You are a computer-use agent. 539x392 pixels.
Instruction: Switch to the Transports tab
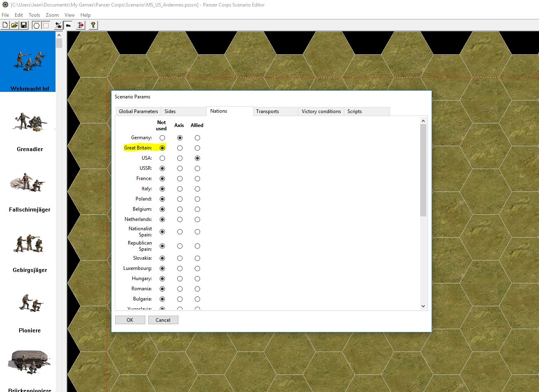click(x=276, y=111)
